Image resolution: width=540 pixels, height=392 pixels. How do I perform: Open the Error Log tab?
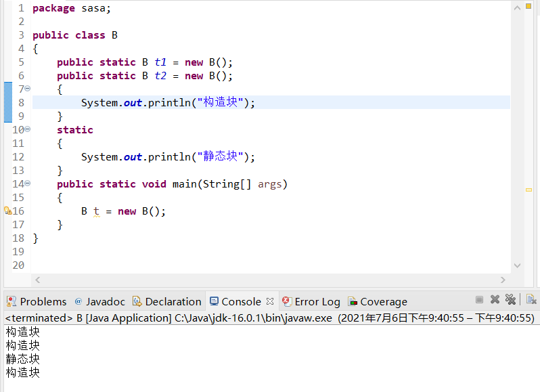coord(311,302)
